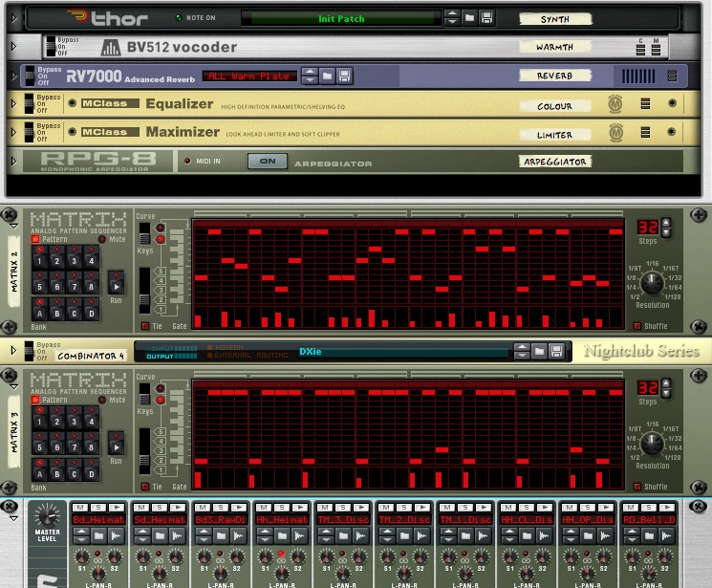Solo the Sd_Heimat drum channel
The image size is (712, 588).
(x=160, y=507)
